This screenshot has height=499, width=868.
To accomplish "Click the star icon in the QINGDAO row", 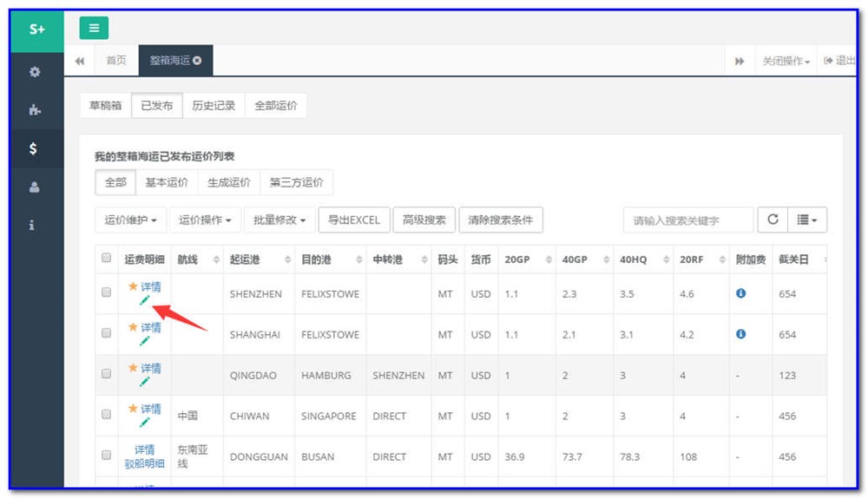I will pos(133,367).
